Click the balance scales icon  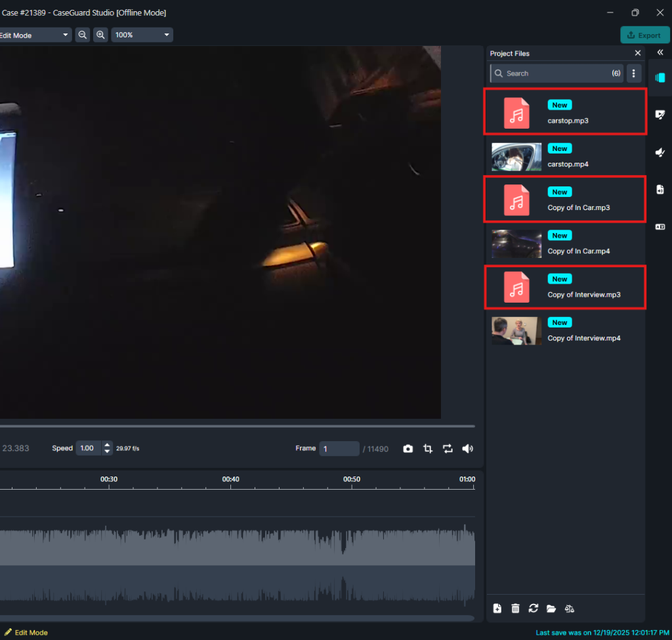570,608
